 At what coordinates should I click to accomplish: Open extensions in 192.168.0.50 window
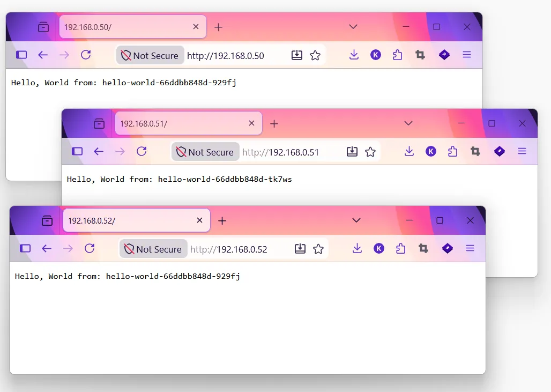[397, 55]
